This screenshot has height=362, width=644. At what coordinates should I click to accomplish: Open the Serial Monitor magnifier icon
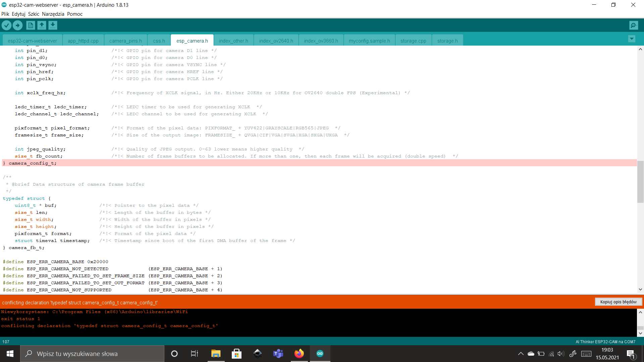click(x=634, y=25)
